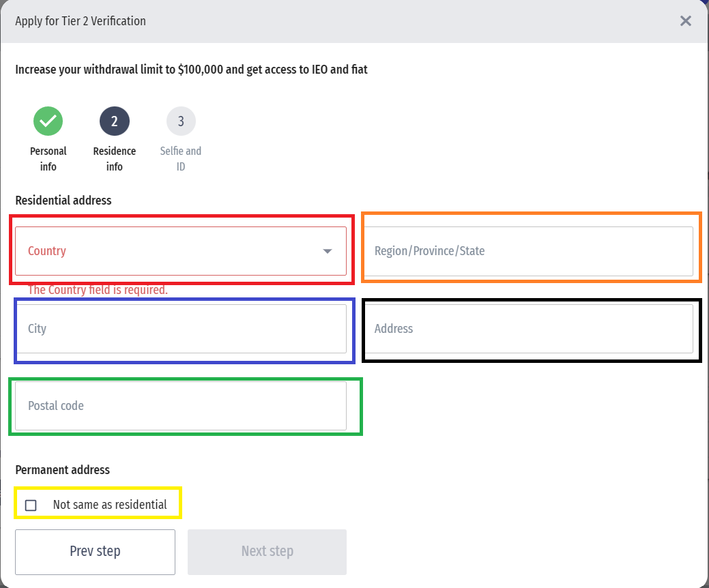Click the Residential address heading
Screen dimensions: 709x588
click(x=63, y=201)
